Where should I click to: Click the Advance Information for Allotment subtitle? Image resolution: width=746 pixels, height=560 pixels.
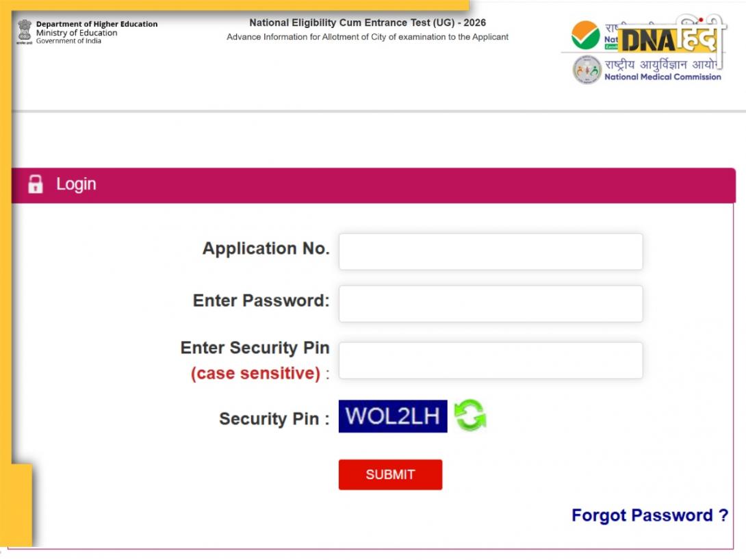(368, 37)
